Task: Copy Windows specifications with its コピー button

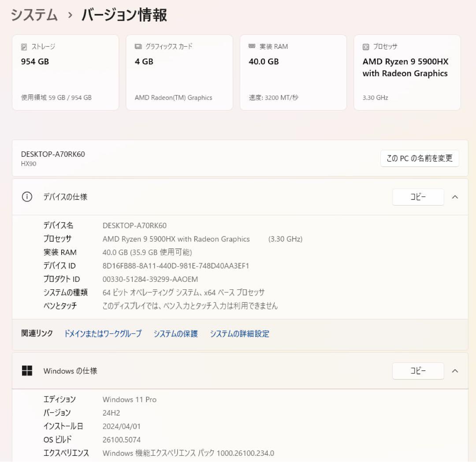Action: [418, 371]
